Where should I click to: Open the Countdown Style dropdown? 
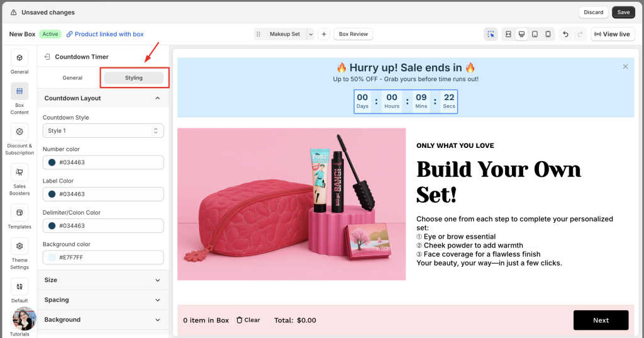pyautogui.click(x=103, y=131)
